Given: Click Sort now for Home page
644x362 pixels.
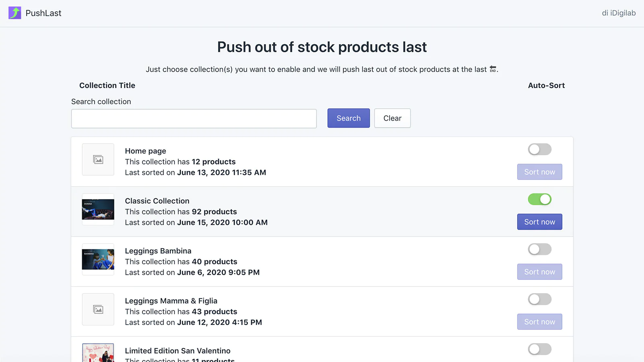Looking at the screenshot, I should coord(539,172).
